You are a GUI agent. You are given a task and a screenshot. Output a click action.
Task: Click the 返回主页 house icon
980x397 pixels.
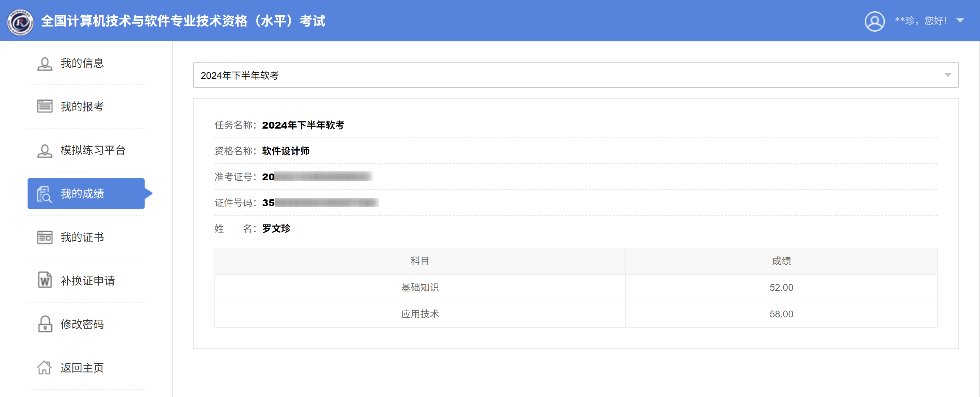tap(44, 368)
